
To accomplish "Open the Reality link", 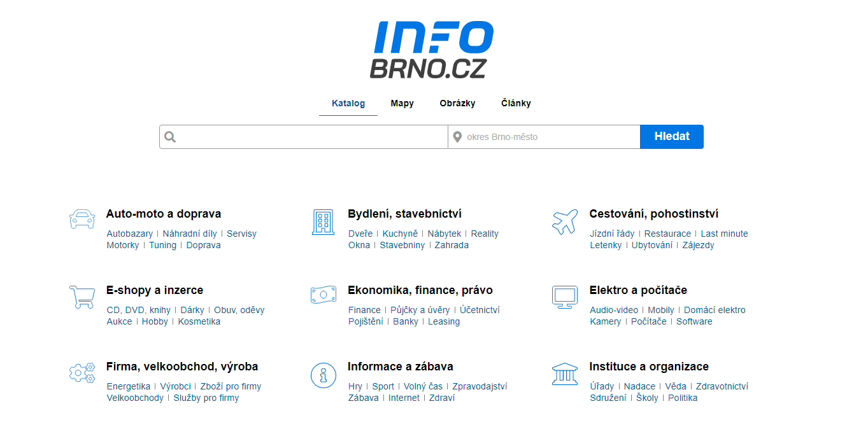I will point(485,234).
